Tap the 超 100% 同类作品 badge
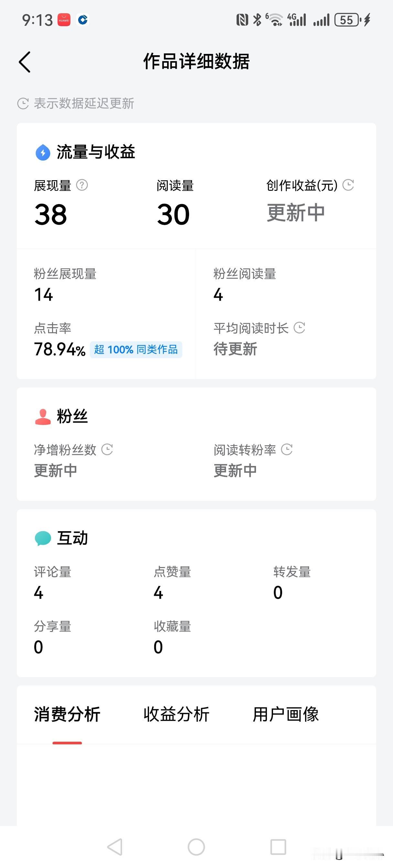The width and height of the screenshot is (393, 868). tap(136, 349)
